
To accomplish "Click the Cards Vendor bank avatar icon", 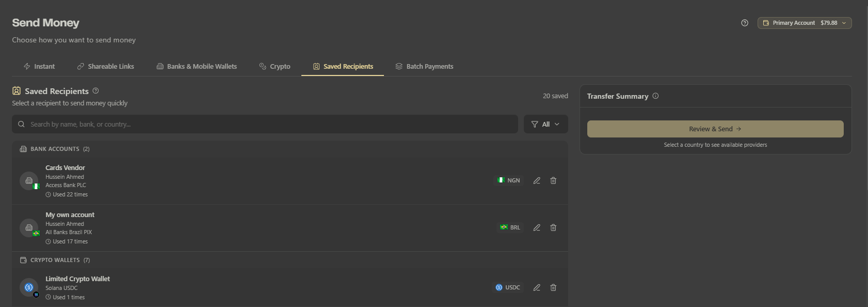I will (x=29, y=181).
